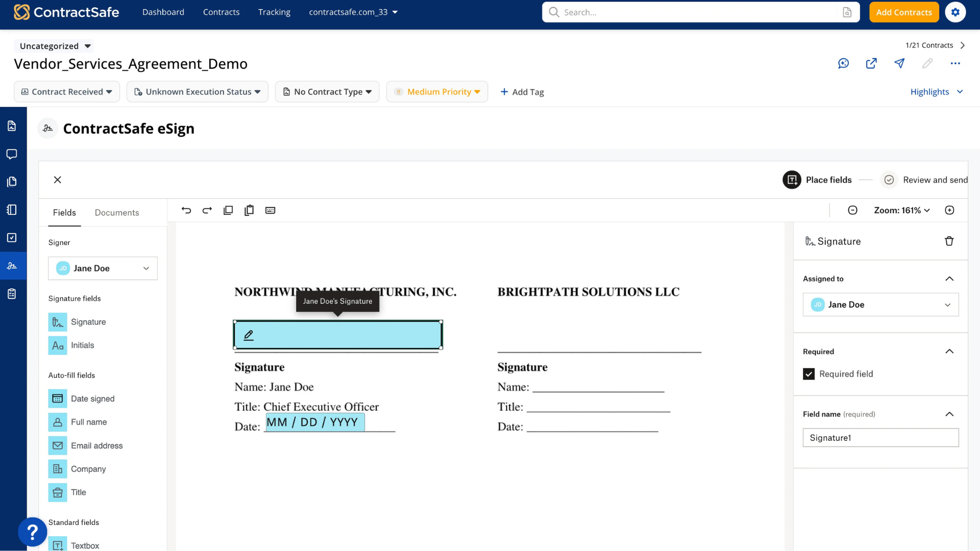Go to next contract with arrow
The height and width of the screenshot is (551, 980).
pyautogui.click(x=963, y=45)
